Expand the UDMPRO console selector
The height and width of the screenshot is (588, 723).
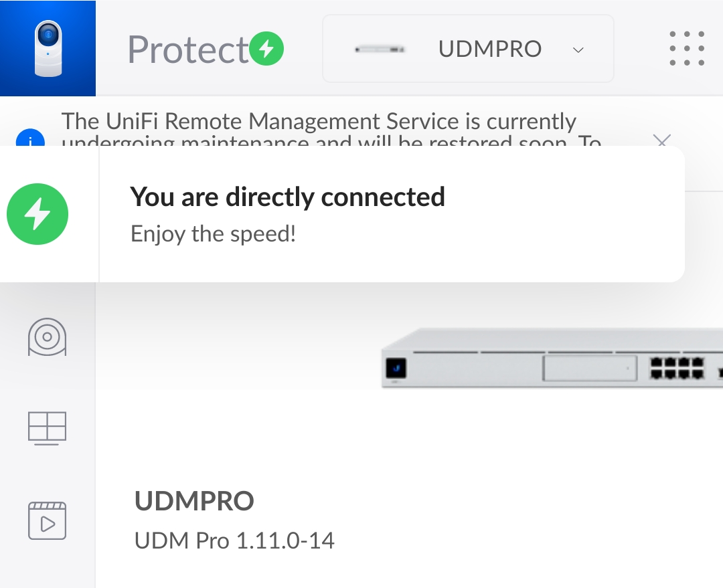pyautogui.click(x=468, y=48)
